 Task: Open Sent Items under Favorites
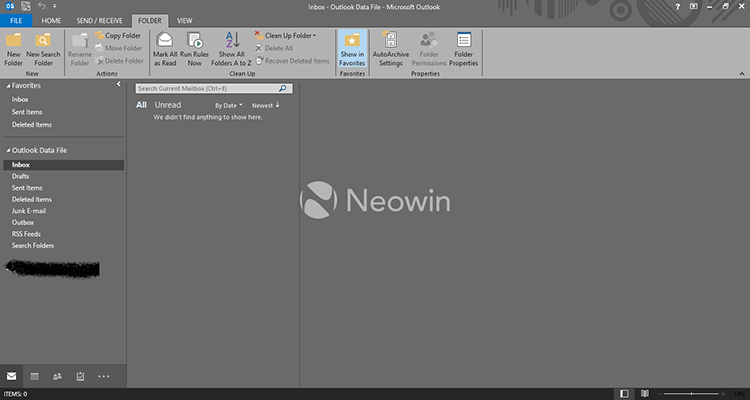pyautogui.click(x=27, y=112)
